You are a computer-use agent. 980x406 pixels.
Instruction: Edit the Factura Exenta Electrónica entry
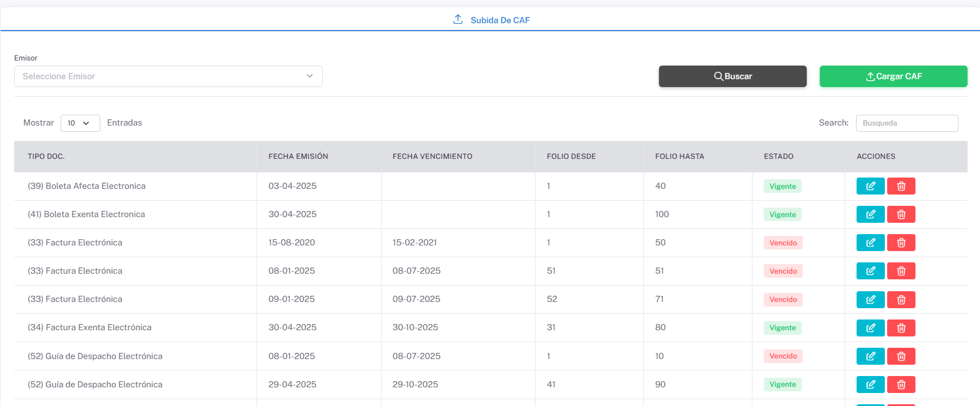pyautogui.click(x=870, y=327)
